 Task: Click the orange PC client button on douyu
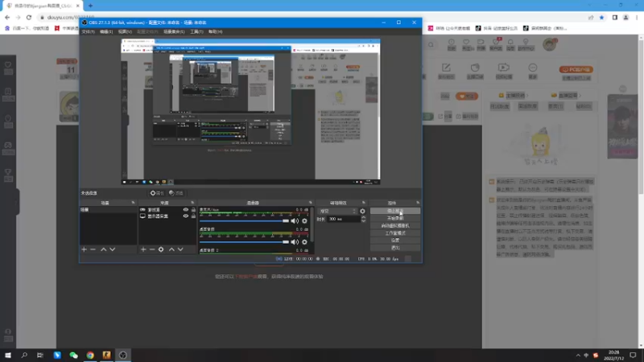tap(576, 69)
